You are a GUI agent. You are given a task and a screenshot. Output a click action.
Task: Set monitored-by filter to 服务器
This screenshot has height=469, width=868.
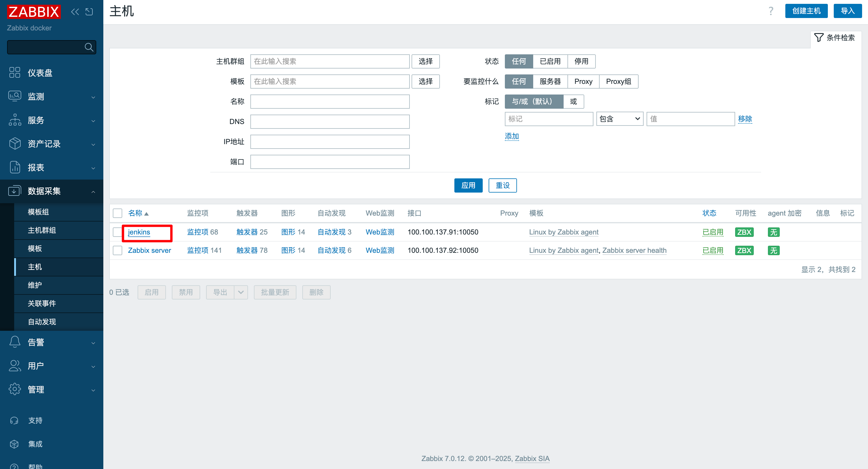(550, 81)
